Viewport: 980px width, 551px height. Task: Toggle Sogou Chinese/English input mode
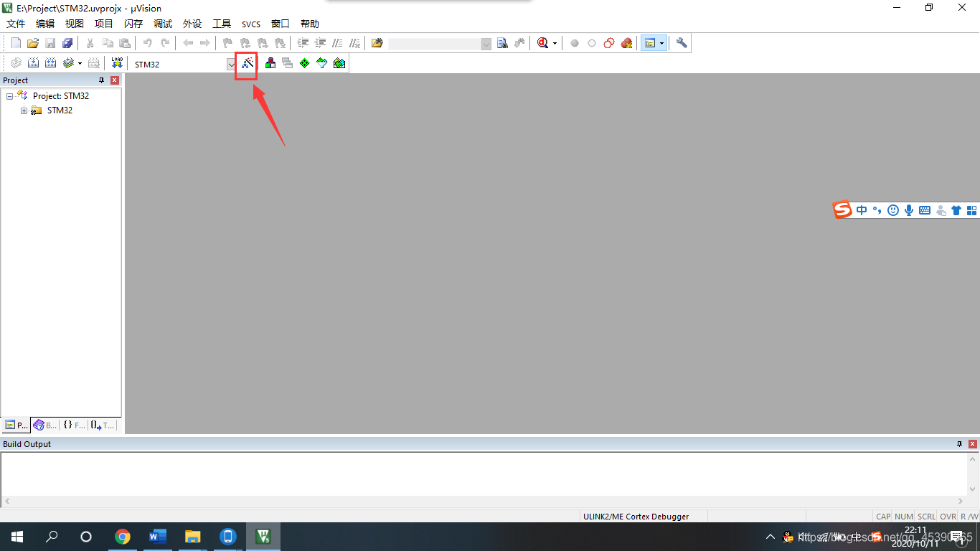coord(862,210)
